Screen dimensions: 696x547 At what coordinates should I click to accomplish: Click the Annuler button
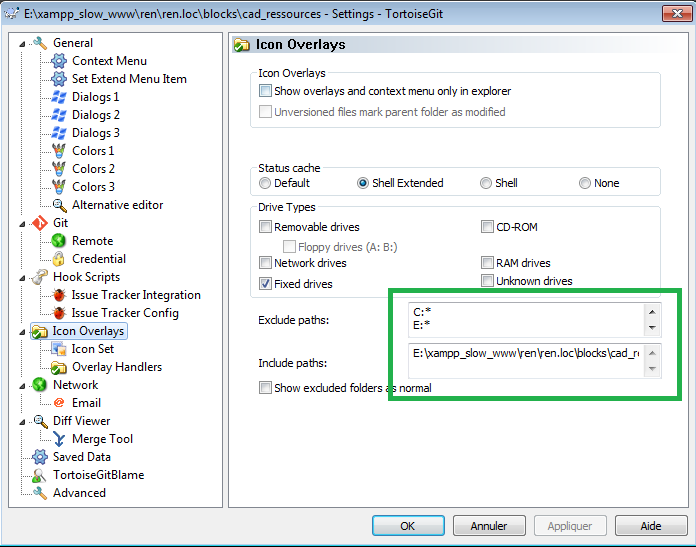[x=488, y=525]
